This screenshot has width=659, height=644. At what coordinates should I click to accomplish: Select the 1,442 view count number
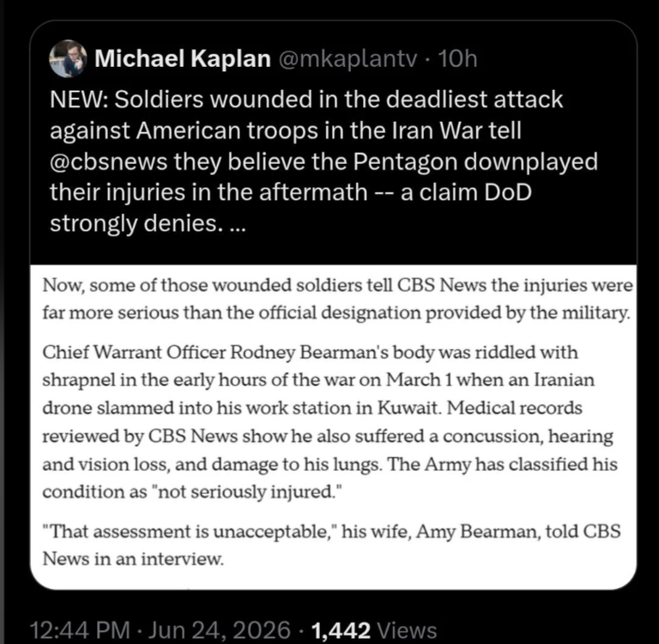(x=341, y=630)
